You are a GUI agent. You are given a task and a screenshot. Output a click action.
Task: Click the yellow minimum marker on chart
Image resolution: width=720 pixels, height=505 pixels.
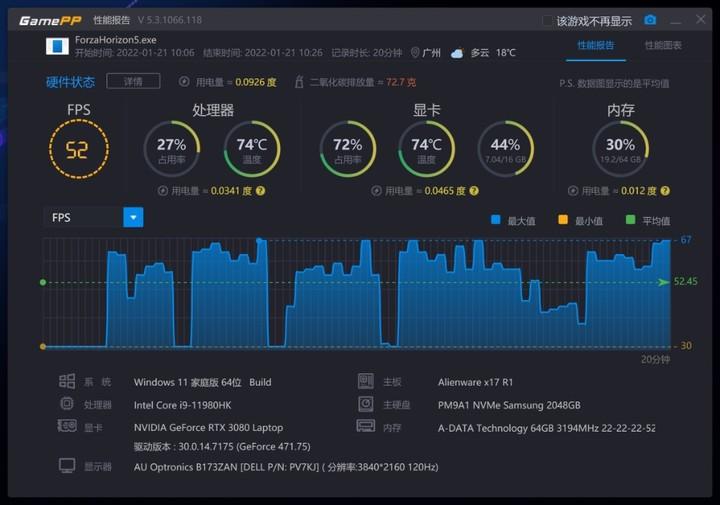[43, 347]
